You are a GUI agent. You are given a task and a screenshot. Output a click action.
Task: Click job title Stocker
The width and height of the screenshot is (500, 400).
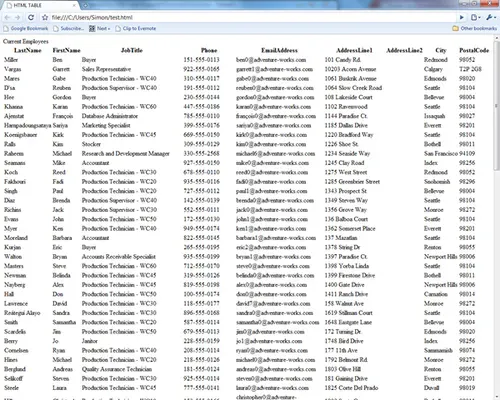(91, 144)
